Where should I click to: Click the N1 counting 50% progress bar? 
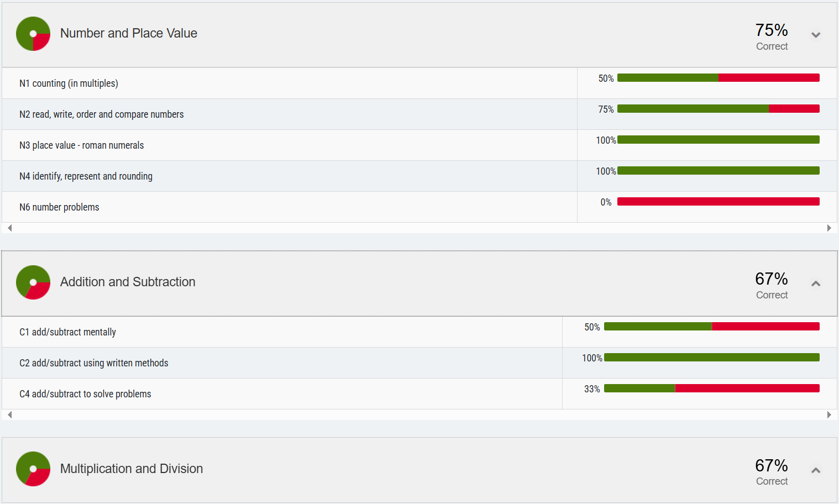(x=718, y=78)
